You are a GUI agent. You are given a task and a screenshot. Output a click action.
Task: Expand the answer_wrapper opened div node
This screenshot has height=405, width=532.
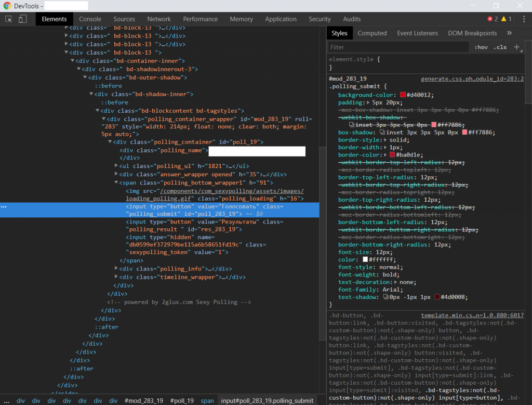point(116,174)
